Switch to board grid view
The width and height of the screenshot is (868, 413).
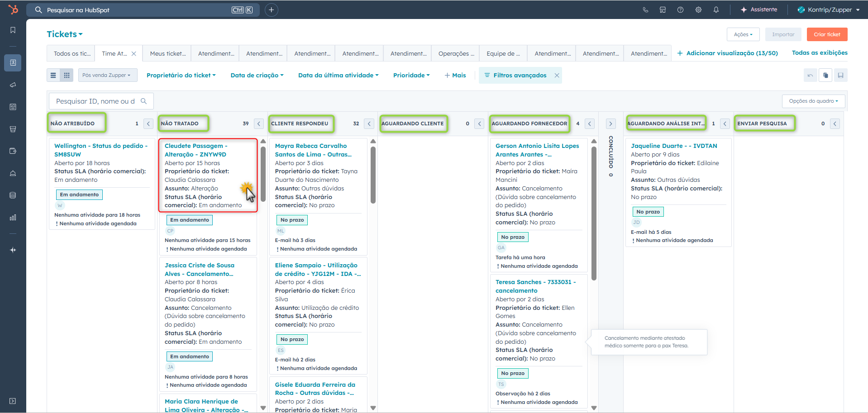coord(67,75)
